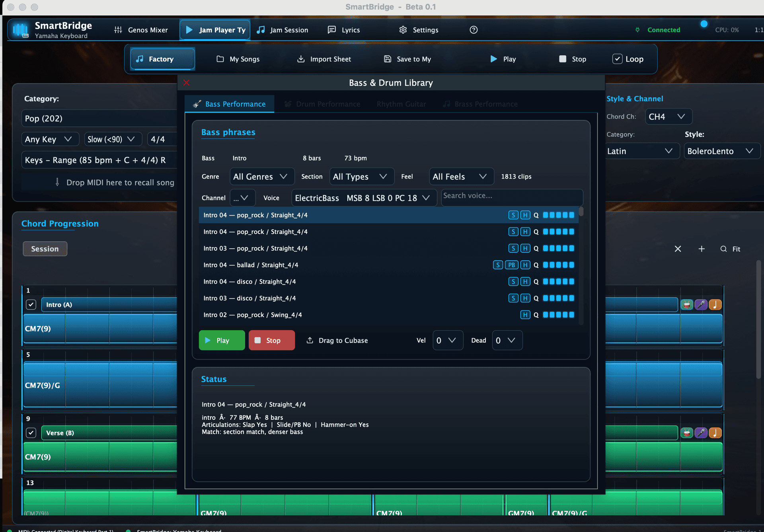The image size is (764, 532).
Task: Click the Factory button
Action: [x=162, y=59]
